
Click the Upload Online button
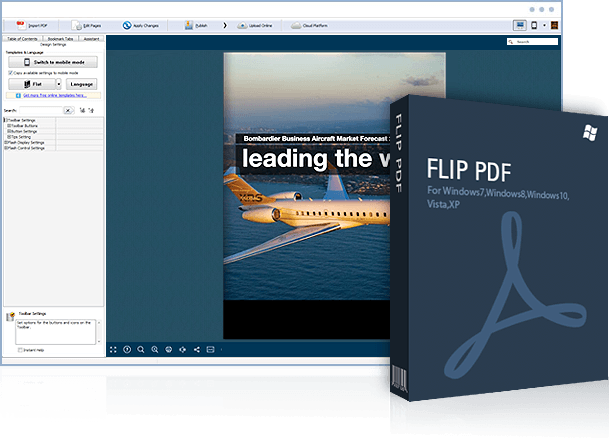(x=254, y=25)
